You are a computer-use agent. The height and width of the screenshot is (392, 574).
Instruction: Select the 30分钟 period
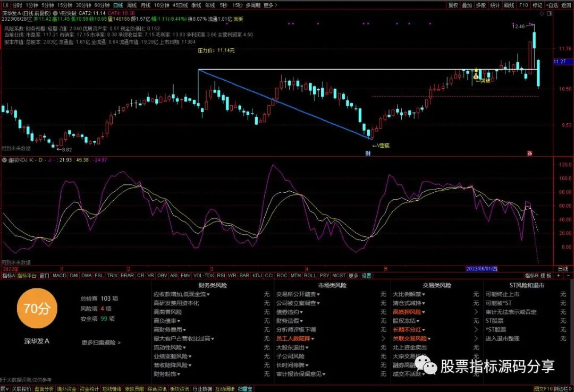pos(83,5)
